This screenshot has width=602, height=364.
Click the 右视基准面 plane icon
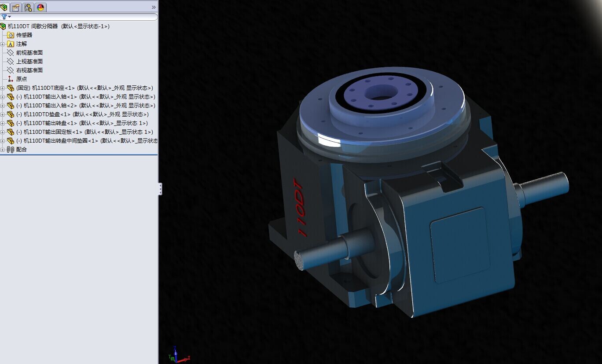pos(11,70)
